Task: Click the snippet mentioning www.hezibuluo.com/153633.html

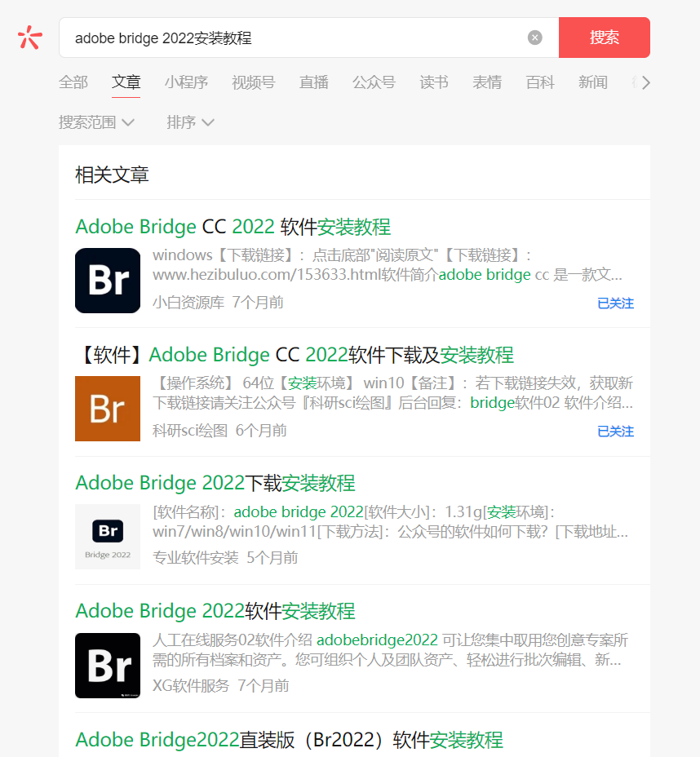Action: point(388,265)
